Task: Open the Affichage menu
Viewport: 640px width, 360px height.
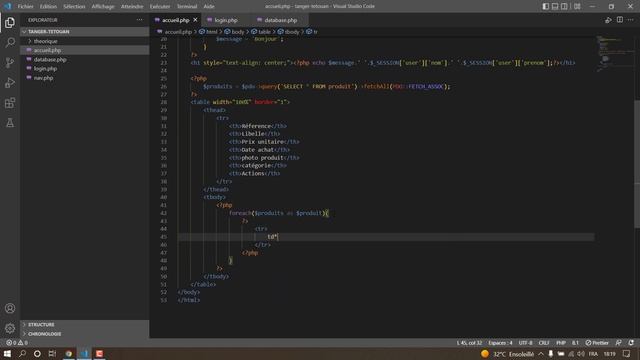Action: point(103,6)
